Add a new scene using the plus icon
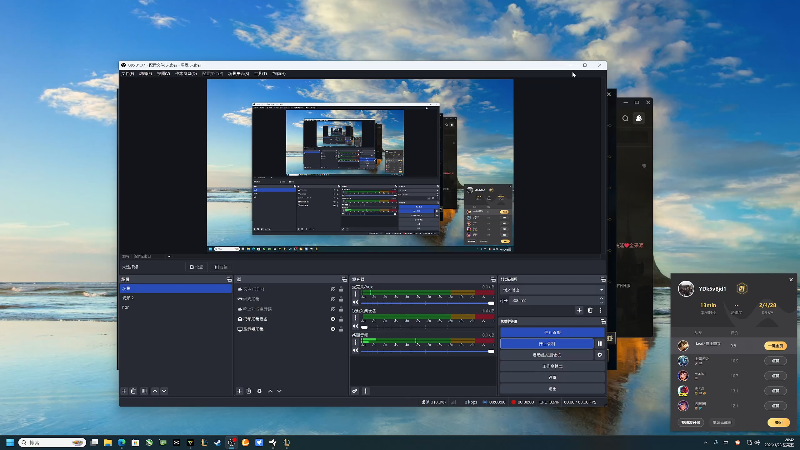The height and width of the screenshot is (450, 800). (124, 391)
